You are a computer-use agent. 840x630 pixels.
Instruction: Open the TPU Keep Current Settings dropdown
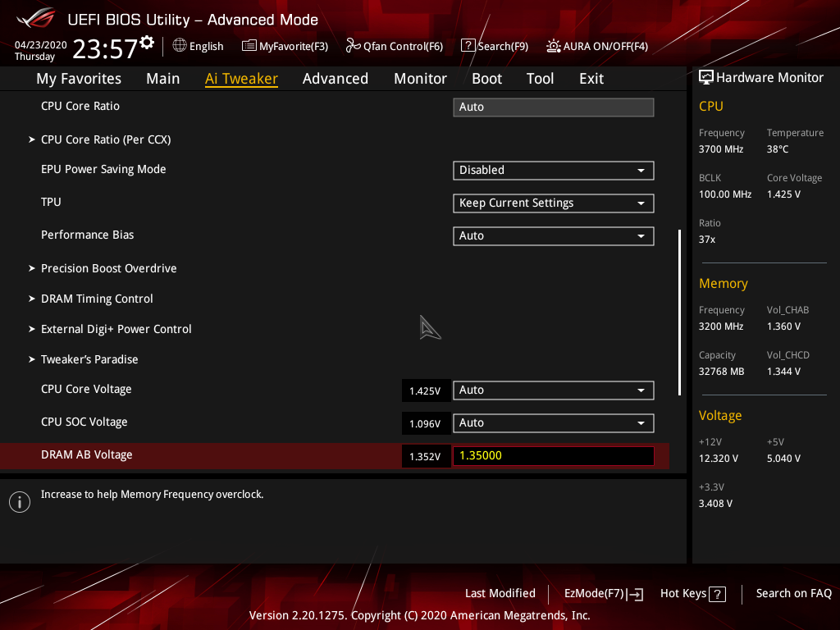tap(554, 203)
